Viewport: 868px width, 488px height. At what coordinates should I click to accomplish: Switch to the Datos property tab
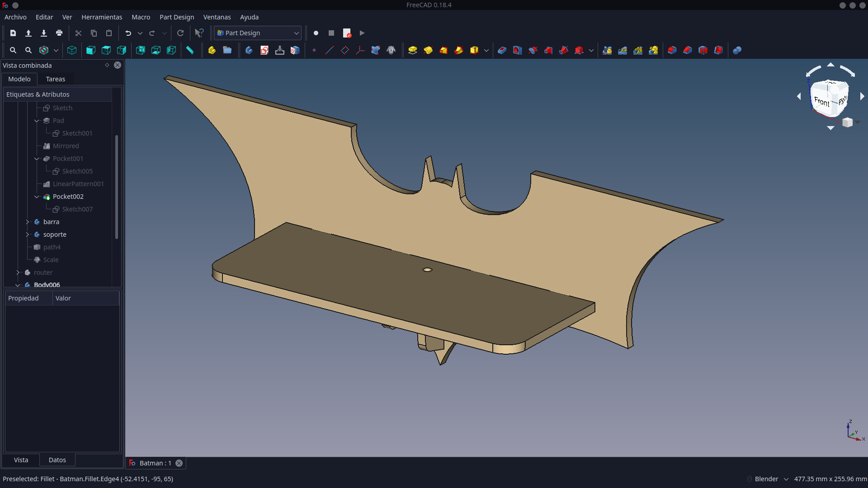pyautogui.click(x=57, y=460)
